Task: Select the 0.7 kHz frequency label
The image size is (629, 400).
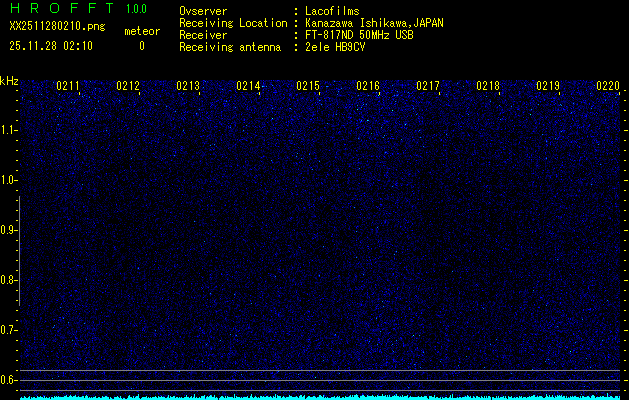Action: click(x=9, y=330)
